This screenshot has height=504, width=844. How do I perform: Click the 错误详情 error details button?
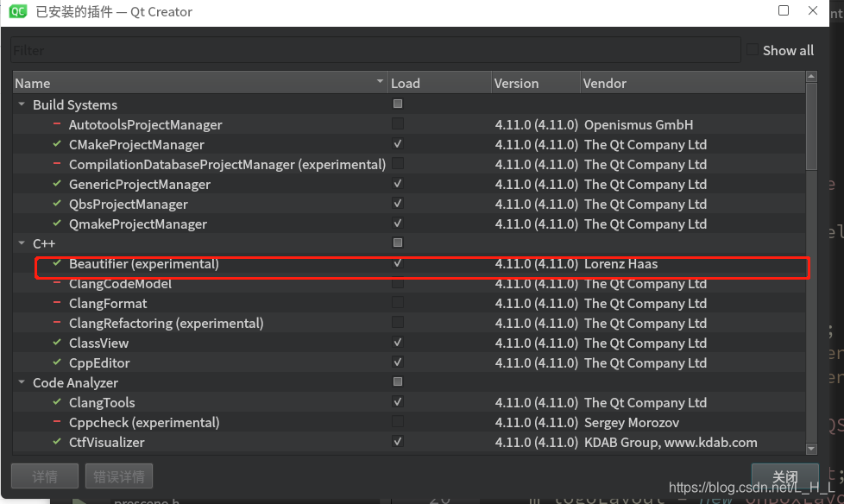point(119,476)
